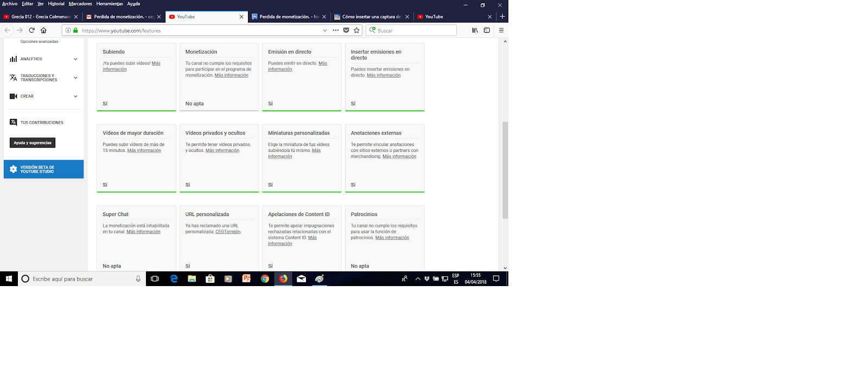Click the Apelaciones de Content ID title
This screenshot has width=868, height=380.
click(x=299, y=214)
